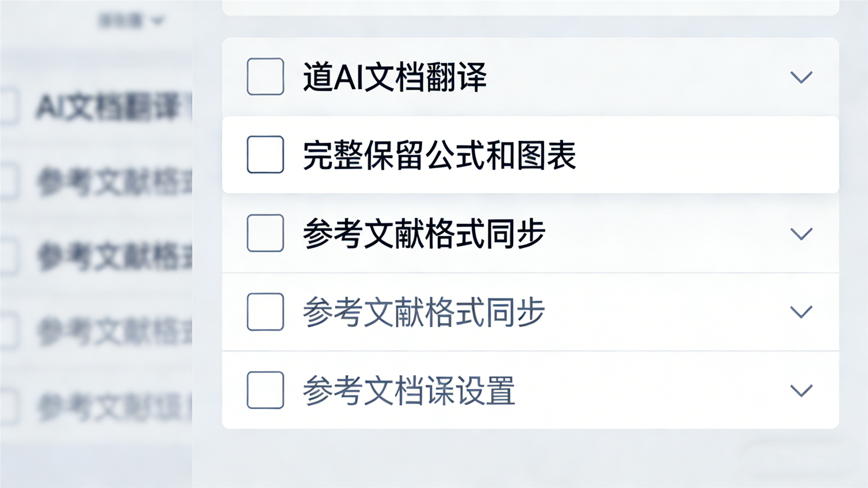
Task: Click the chevron on the 道AI文档翻译 row
Action: tap(801, 78)
